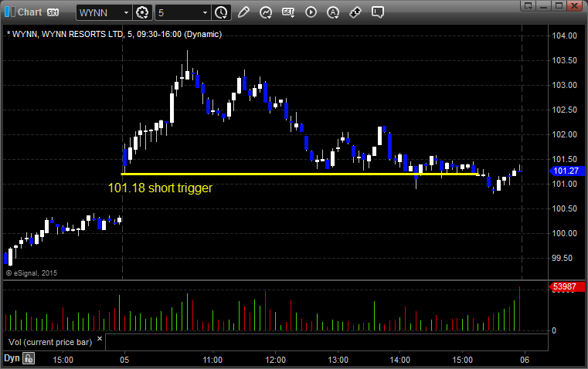The height and width of the screenshot is (369, 588).
Task: Click the WYNN symbol input field
Action: point(100,12)
